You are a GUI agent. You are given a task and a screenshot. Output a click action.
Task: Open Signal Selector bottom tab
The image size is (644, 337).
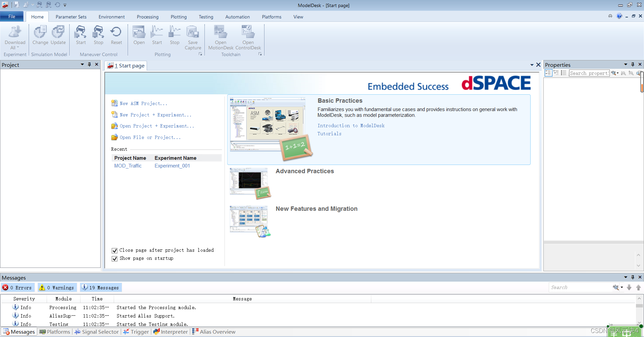(97, 332)
